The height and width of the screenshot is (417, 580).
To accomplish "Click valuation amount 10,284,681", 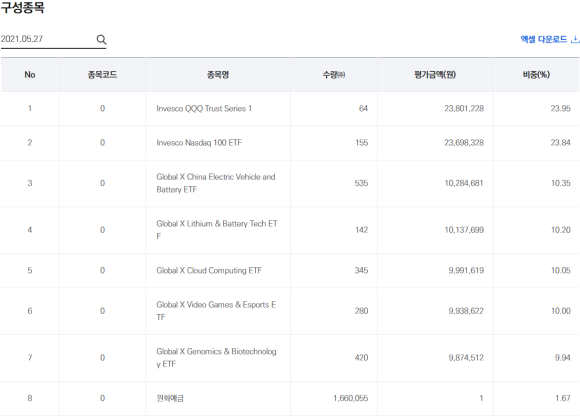I will click(x=464, y=183).
